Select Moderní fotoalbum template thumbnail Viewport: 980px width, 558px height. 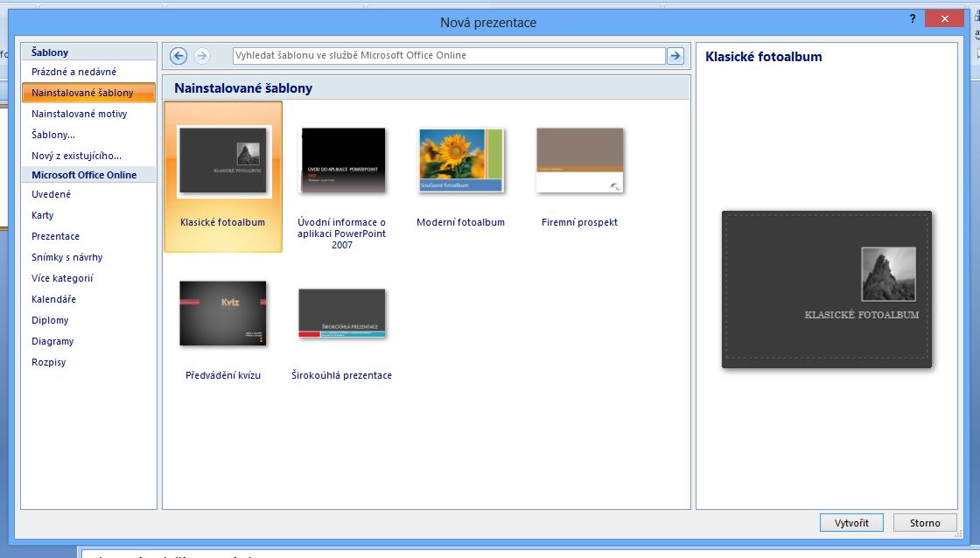tap(461, 160)
